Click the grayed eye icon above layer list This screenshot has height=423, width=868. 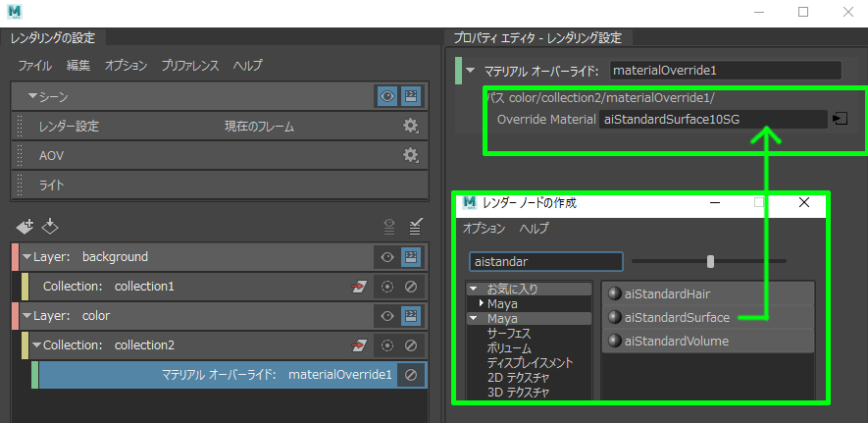click(389, 226)
